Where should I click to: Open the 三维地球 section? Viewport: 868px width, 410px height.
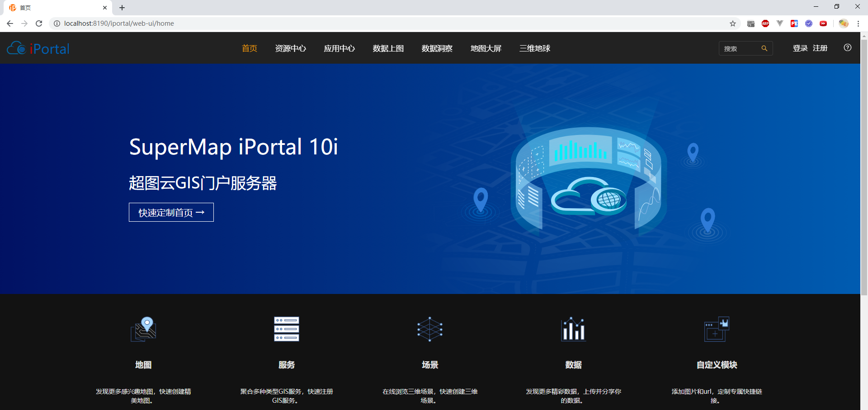pyautogui.click(x=535, y=48)
